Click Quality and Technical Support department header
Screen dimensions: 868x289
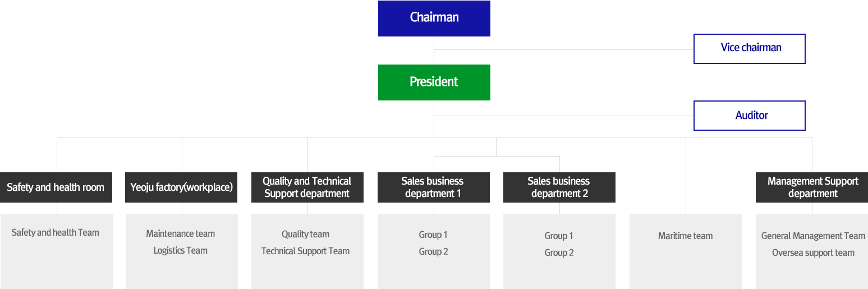tap(307, 187)
